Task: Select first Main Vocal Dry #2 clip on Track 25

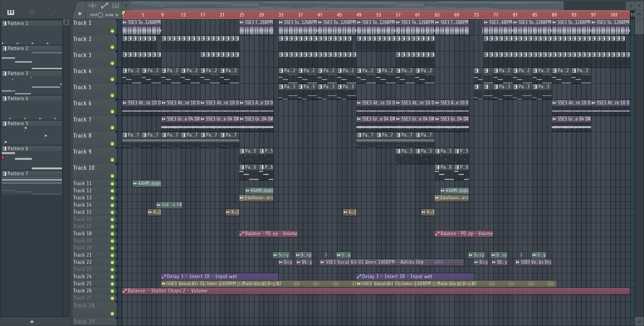Action: (x=259, y=284)
